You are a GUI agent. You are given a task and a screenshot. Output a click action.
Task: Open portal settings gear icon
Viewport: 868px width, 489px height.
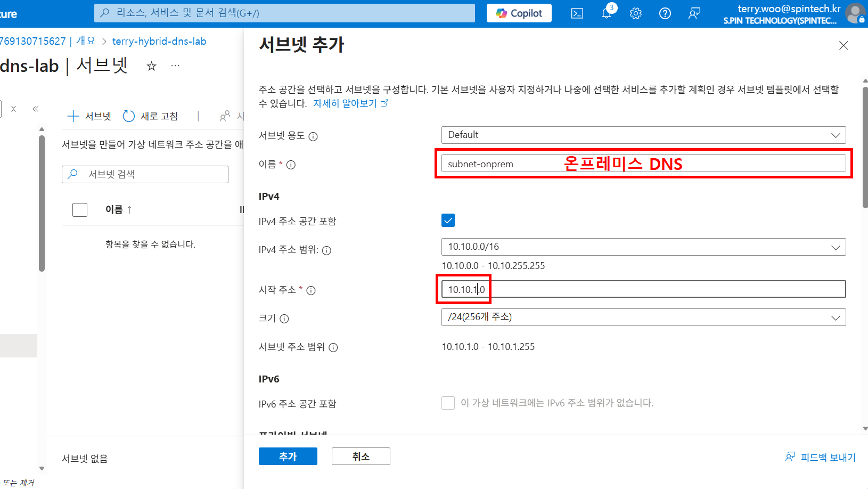pyautogui.click(x=636, y=14)
